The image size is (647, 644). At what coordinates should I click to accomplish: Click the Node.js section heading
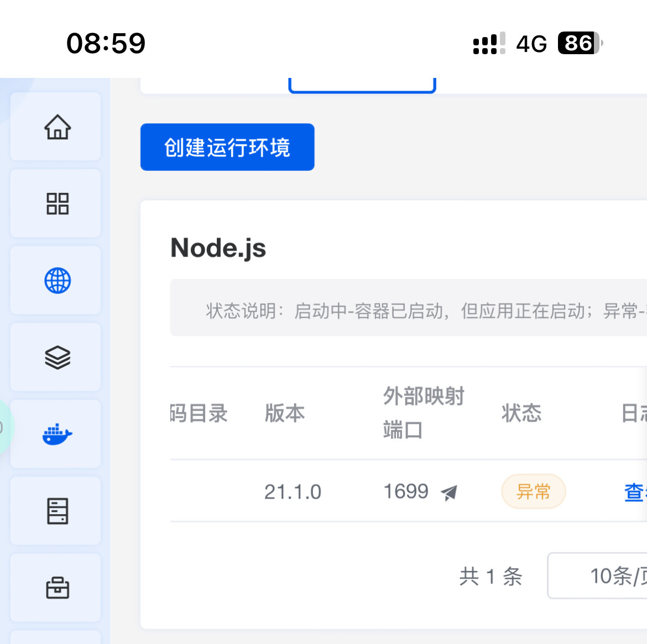pos(218,248)
